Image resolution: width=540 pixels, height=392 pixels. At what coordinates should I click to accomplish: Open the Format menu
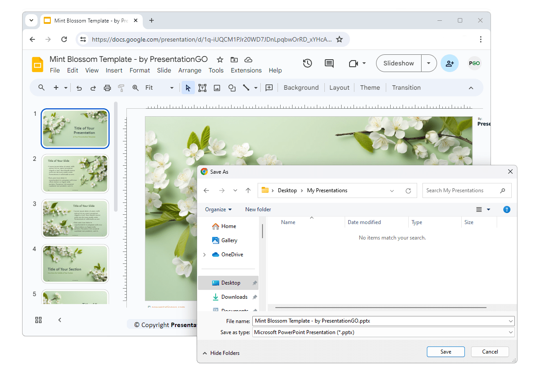point(140,70)
